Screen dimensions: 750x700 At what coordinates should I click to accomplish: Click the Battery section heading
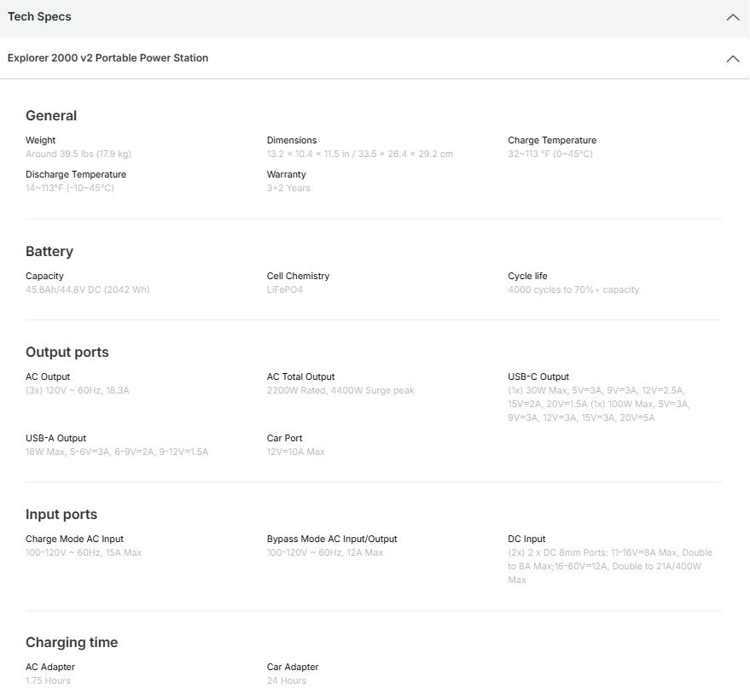pos(49,252)
